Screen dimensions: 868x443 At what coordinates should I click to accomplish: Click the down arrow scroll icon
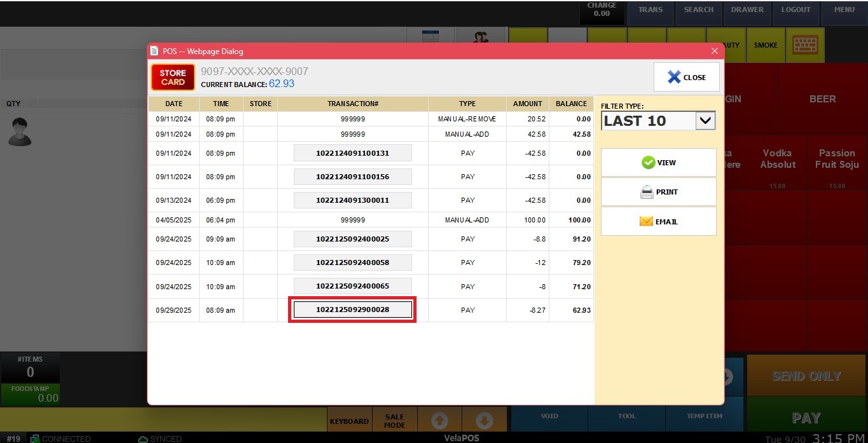tap(484, 421)
